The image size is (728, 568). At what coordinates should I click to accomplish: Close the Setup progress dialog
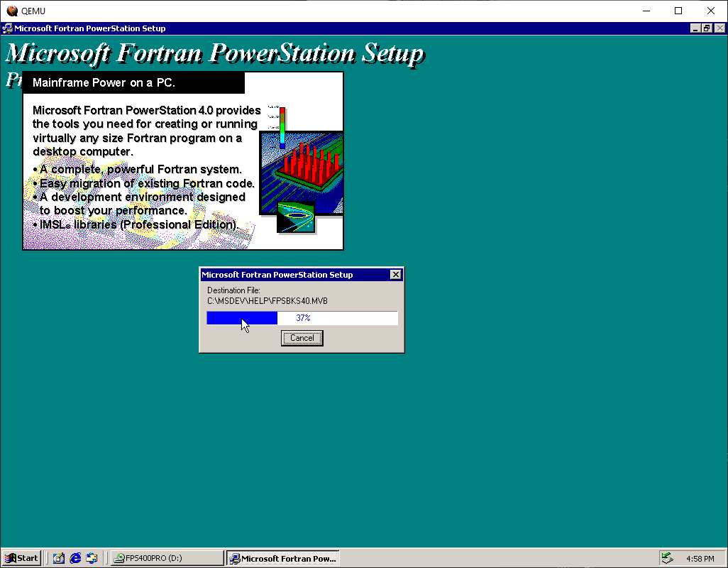(x=395, y=275)
